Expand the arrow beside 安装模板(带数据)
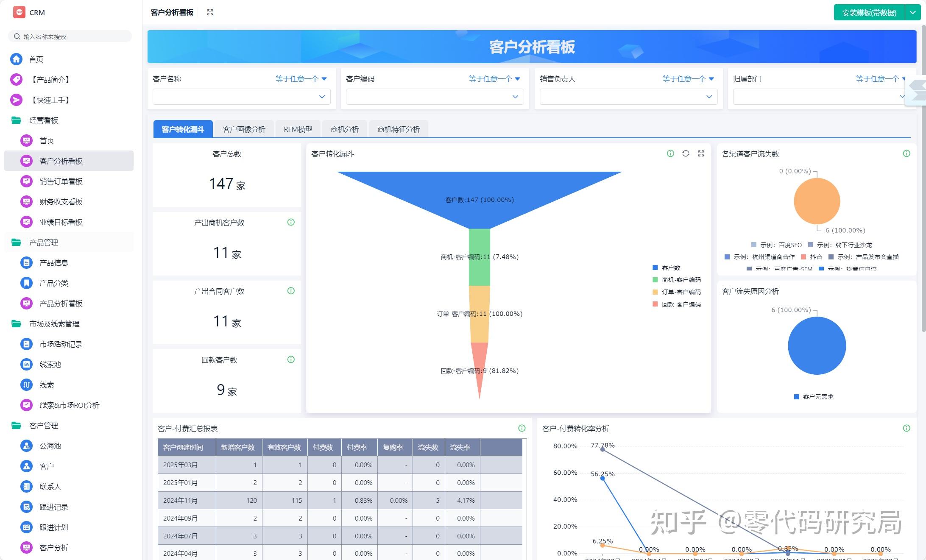926x560 pixels. click(913, 12)
